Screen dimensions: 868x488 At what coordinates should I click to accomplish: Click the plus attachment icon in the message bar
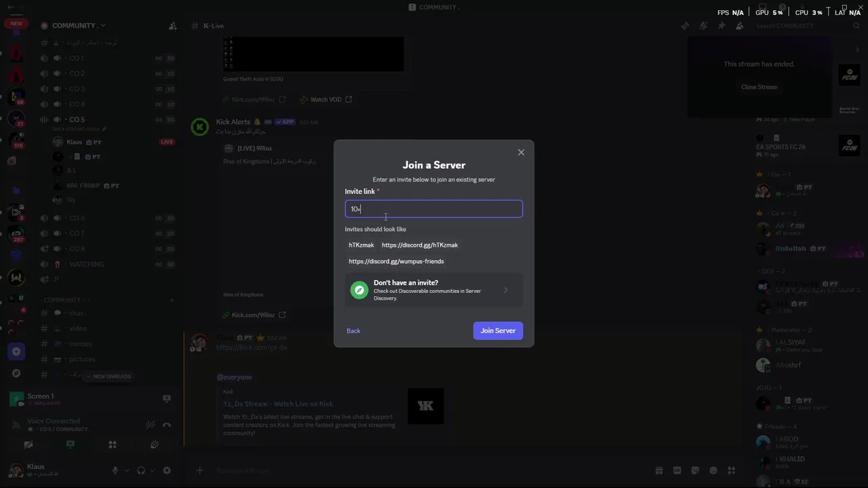pyautogui.click(x=199, y=470)
